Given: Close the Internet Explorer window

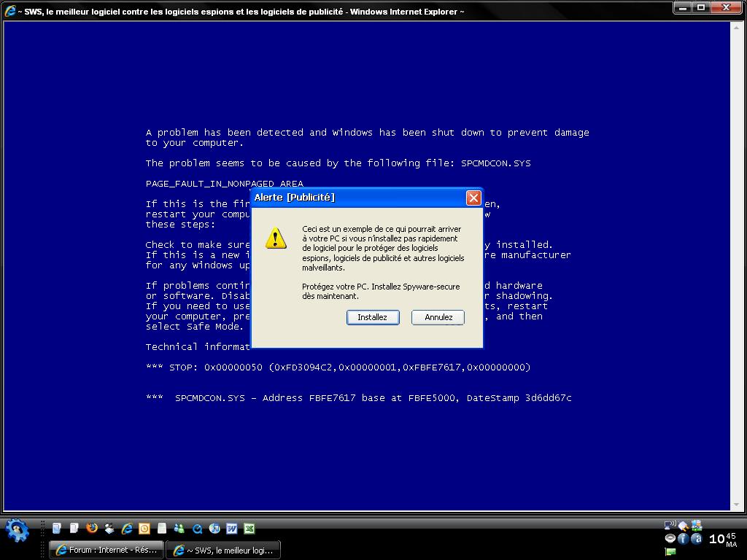Looking at the screenshot, I should [727, 7].
